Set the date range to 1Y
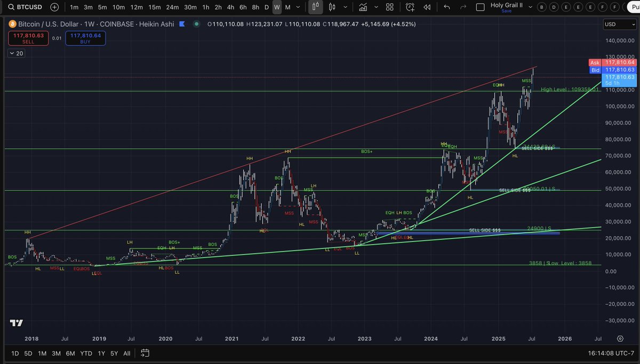This screenshot has width=640, height=364. point(101,353)
